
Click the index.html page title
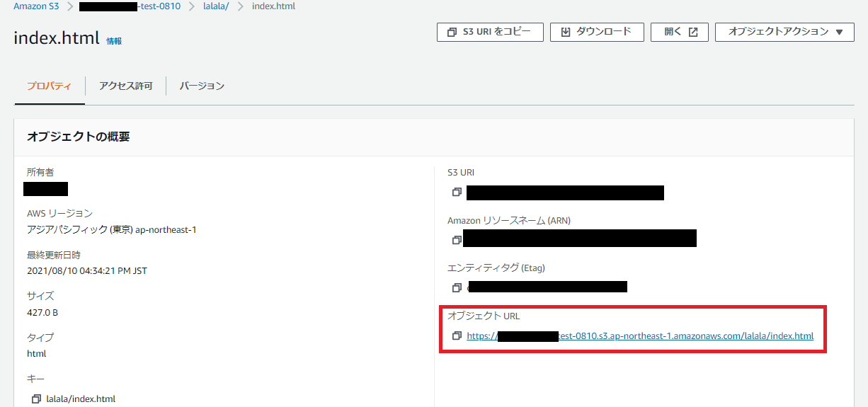tap(57, 38)
